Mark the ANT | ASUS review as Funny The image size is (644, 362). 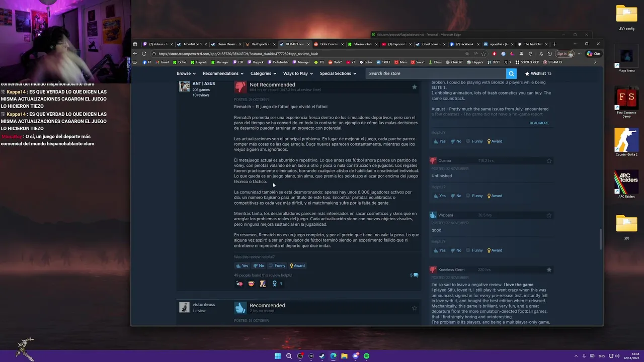(277, 265)
